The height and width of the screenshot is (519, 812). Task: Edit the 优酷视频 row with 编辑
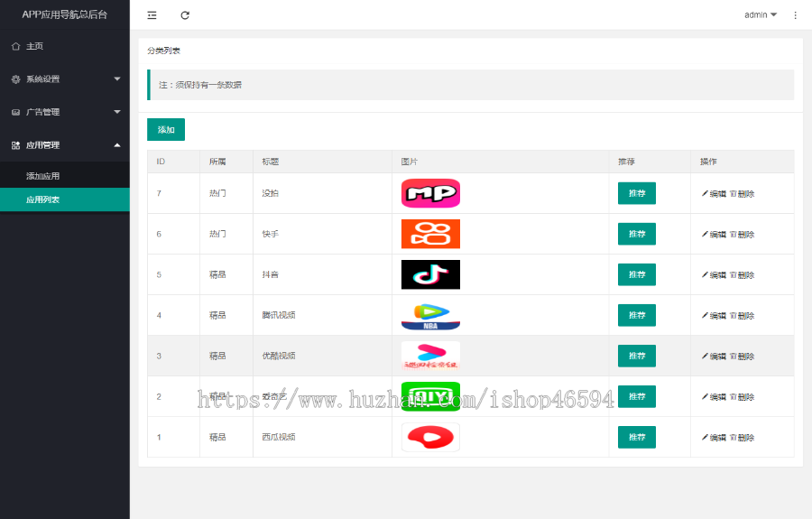pos(714,357)
